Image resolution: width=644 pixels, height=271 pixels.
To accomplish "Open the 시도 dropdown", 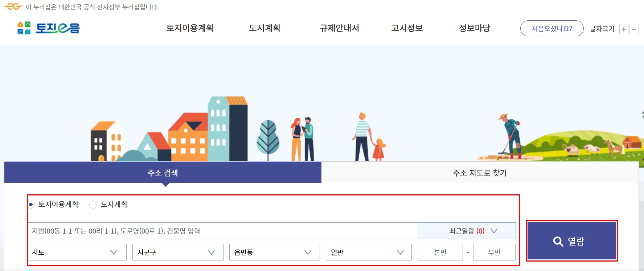I will [77, 252].
